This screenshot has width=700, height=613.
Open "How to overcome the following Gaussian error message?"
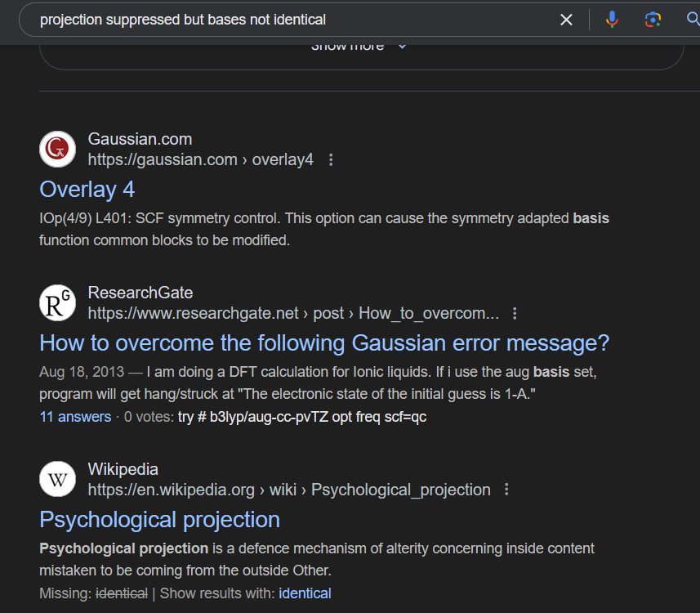tap(324, 342)
